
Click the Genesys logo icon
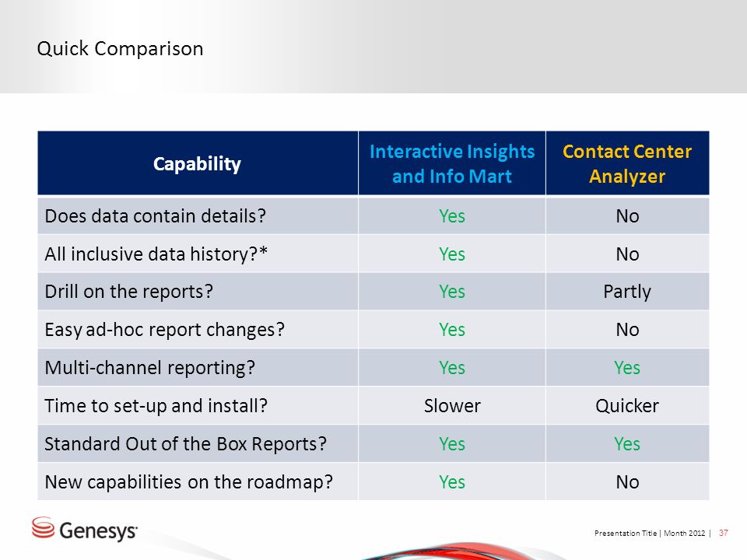[43, 527]
